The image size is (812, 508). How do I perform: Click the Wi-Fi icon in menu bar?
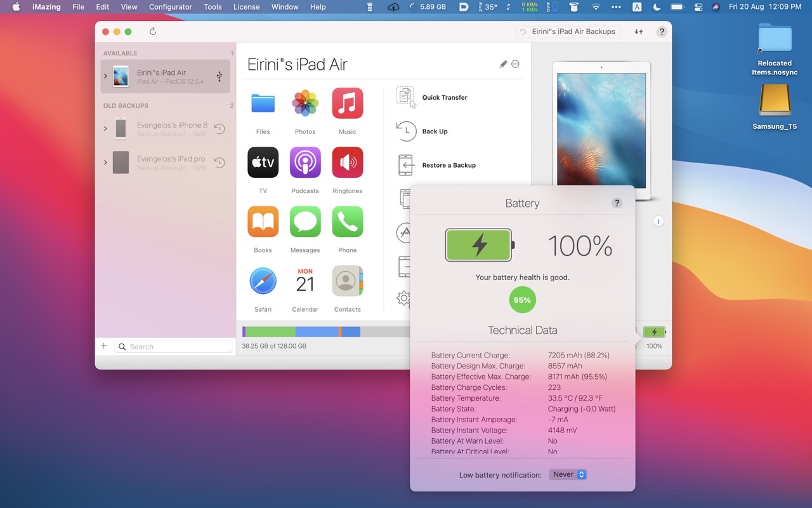[x=595, y=7]
